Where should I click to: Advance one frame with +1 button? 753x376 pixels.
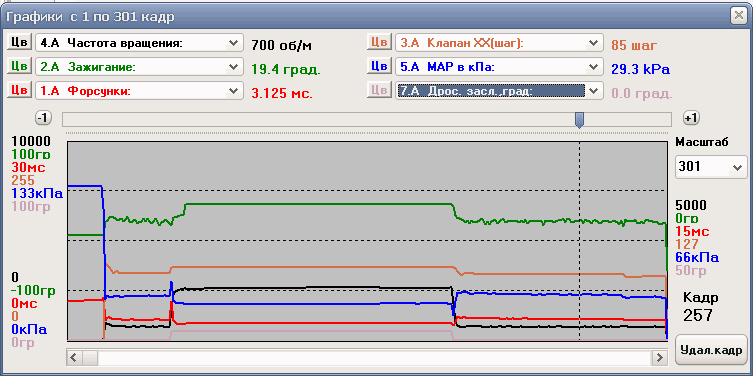pyautogui.click(x=691, y=118)
